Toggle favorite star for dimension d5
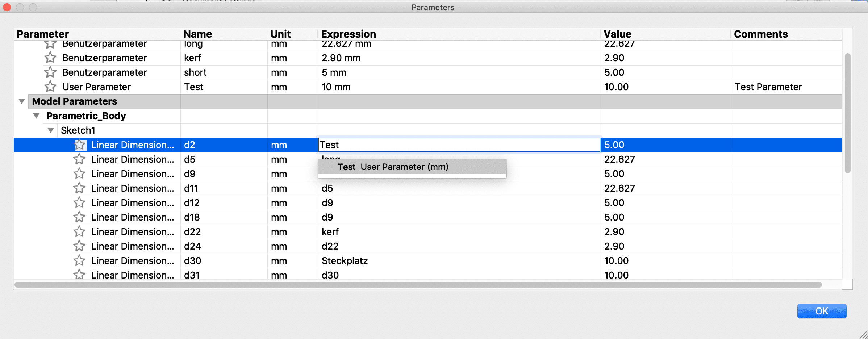Screen dimensions: 868x339 [x=79, y=159]
